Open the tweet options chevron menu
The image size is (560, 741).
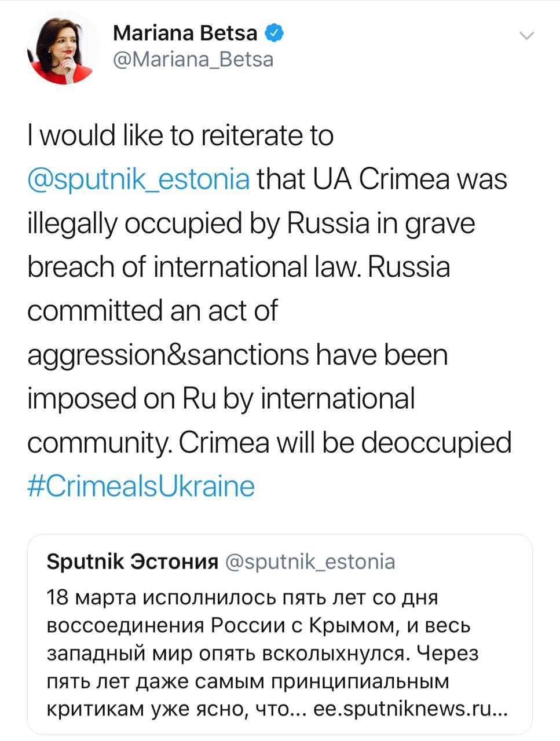tap(526, 36)
